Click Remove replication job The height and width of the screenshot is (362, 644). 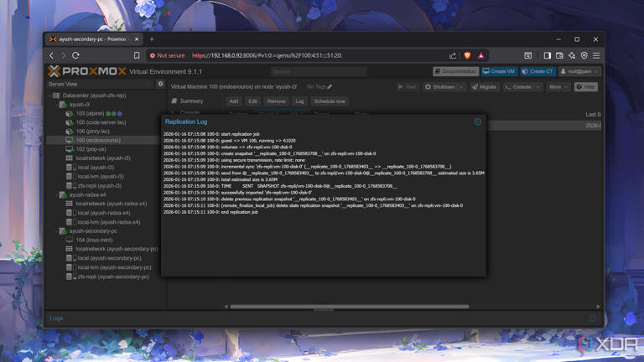[276, 101]
